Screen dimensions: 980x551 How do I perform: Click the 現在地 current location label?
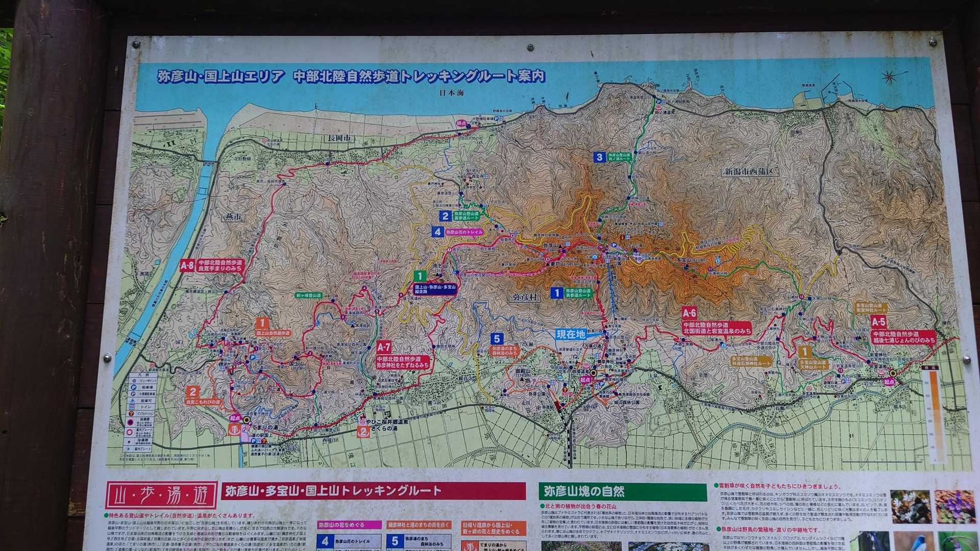tap(571, 335)
